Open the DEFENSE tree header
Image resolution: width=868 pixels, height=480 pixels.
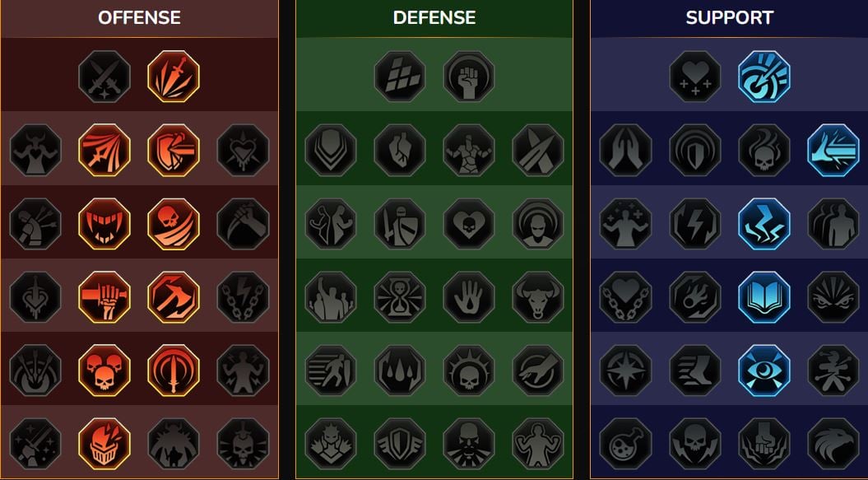(434, 18)
